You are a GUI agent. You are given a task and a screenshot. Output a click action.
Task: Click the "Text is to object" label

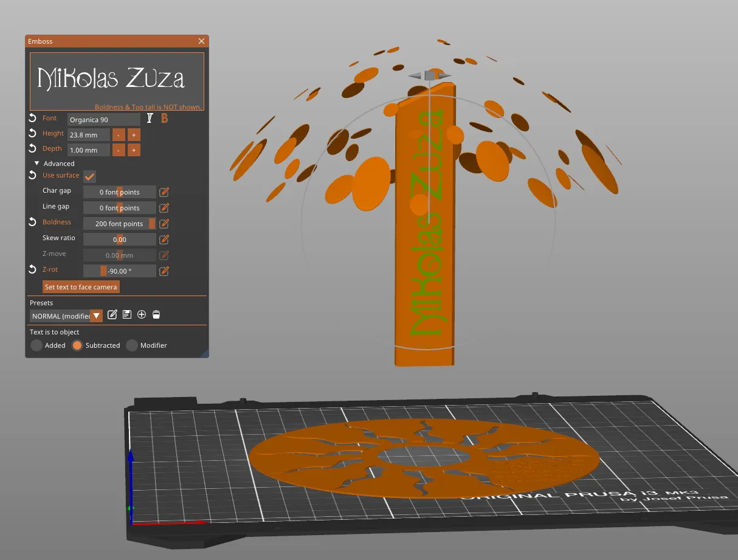(x=55, y=332)
